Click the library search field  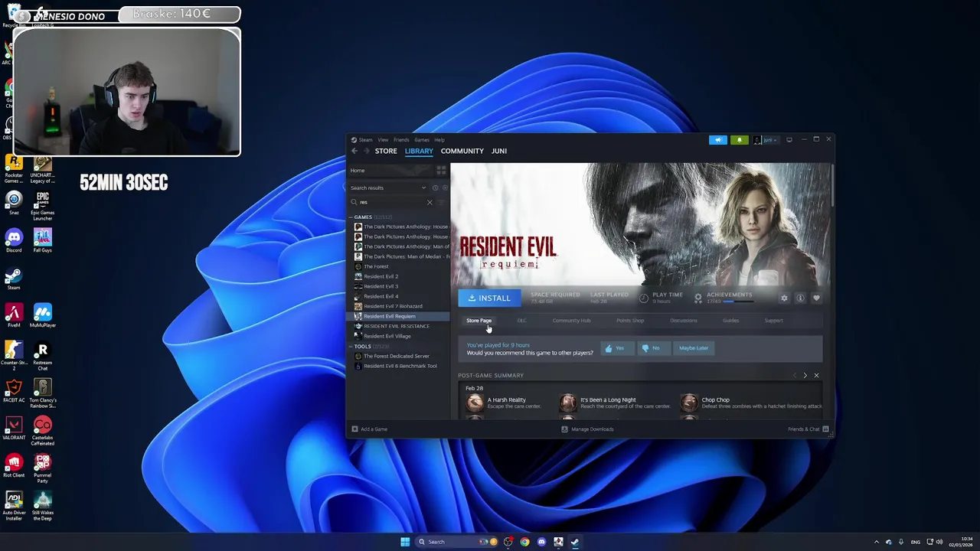coord(393,202)
